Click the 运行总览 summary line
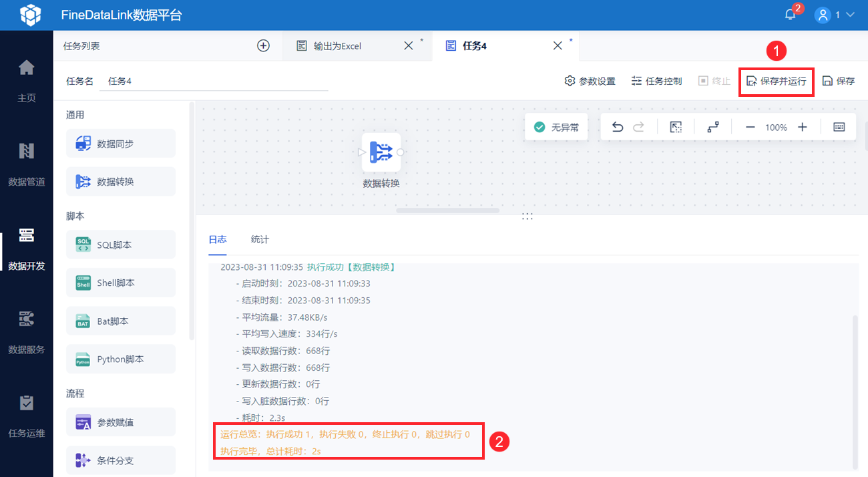Viewport: 868px width, 477px height. [345, 434]
